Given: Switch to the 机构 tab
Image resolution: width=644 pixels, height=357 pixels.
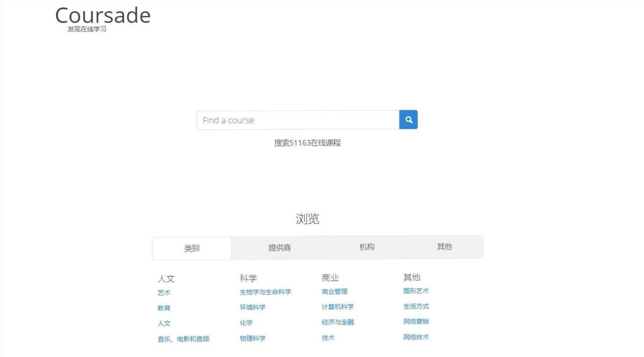Looking at the screenshot, I should click(366, 247).
